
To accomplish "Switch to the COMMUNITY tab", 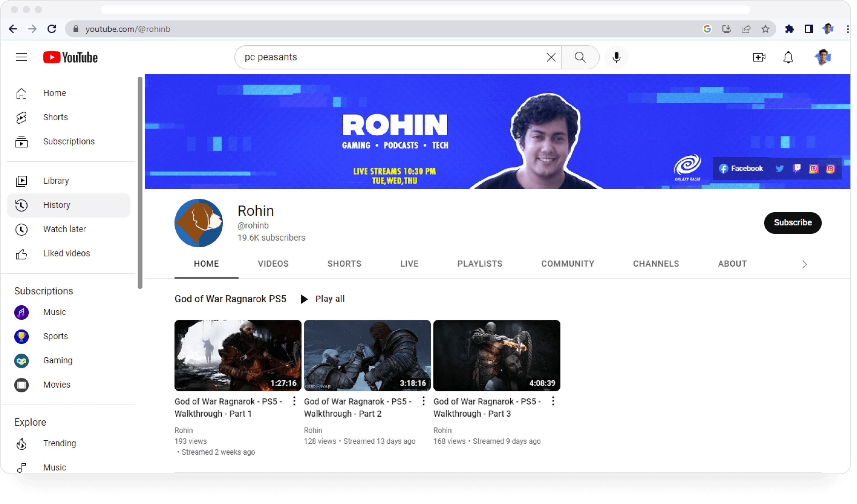I will tap(567, 264).
